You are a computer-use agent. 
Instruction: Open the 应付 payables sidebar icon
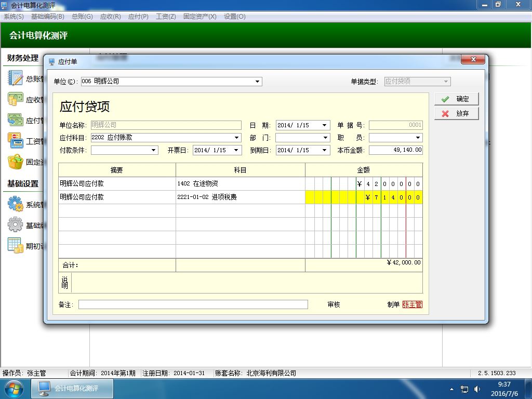(15, 120)
